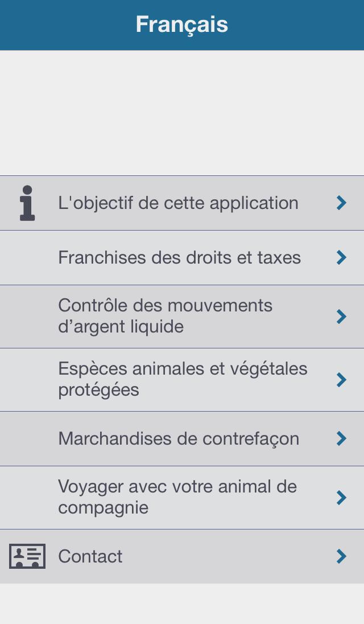Tap the information "i" icon
364x624 pixels.
[x=27, y=203]
